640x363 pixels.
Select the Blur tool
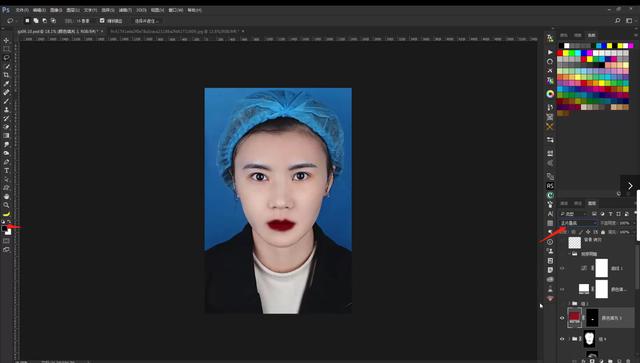6,145
